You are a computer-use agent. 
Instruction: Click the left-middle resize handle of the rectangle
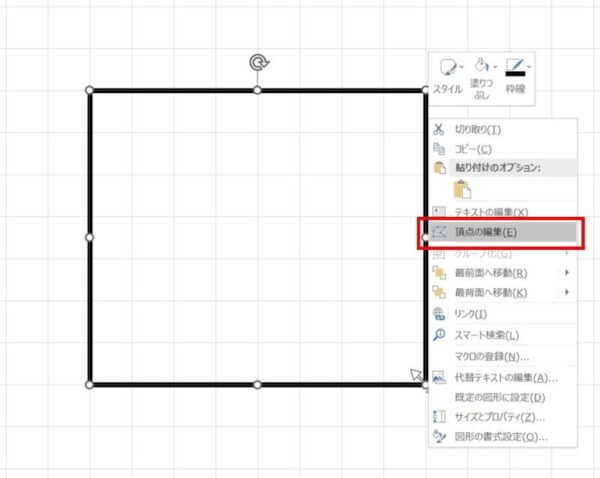90,237
